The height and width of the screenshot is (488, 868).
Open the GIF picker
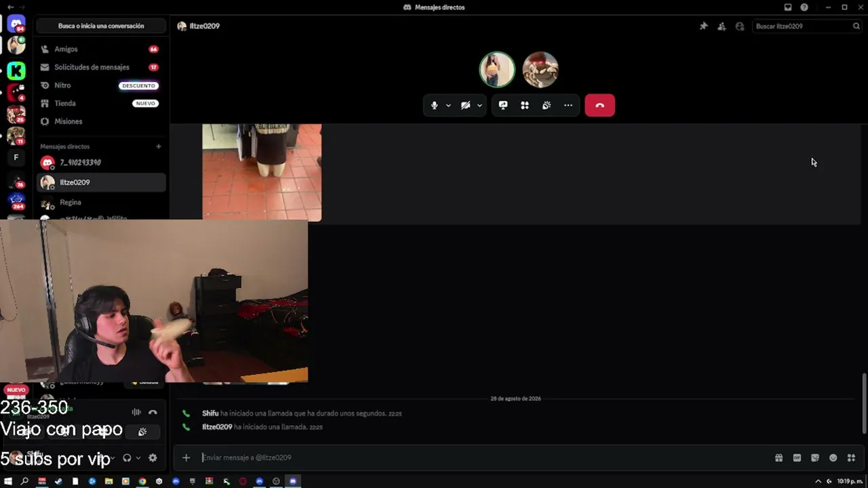pos(797,457)
